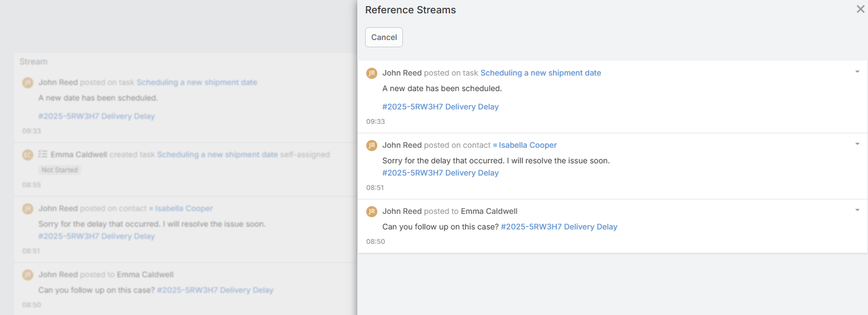868x315 pixels.
Task: Click JR avatar on 08:51 Reference Streams post
Action: [372, 145]
